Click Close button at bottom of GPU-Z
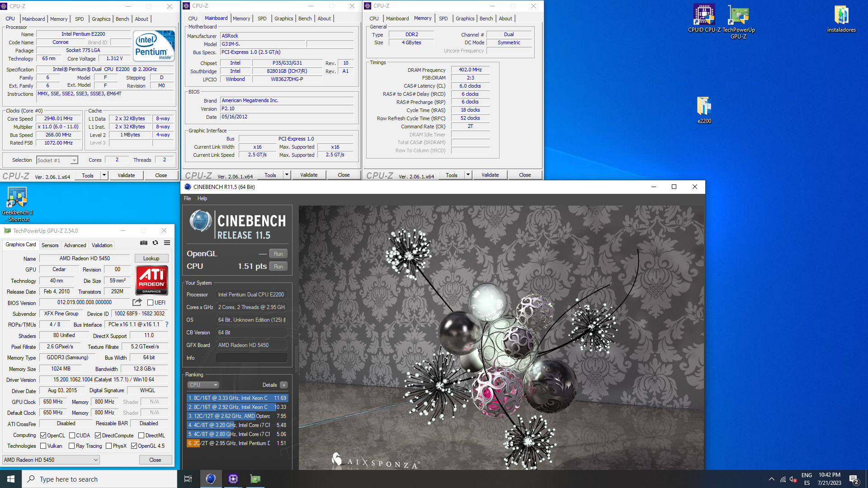868x488 pixels. 155,460
